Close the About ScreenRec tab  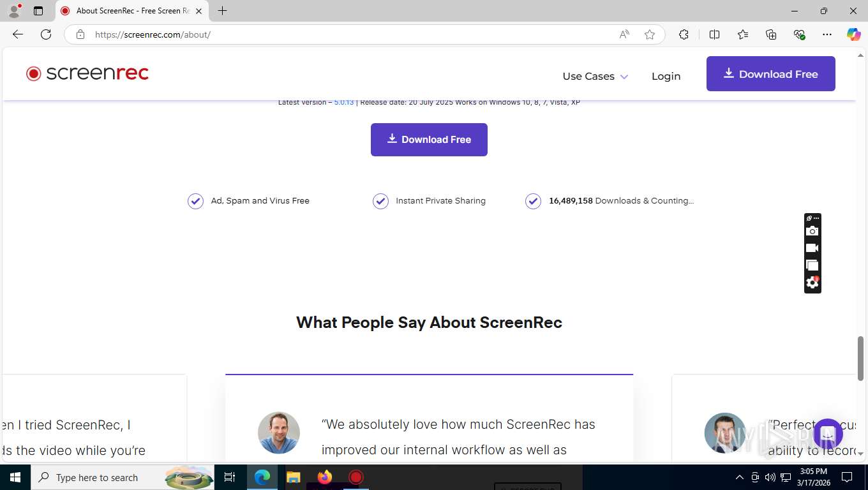tap(198, 11)
